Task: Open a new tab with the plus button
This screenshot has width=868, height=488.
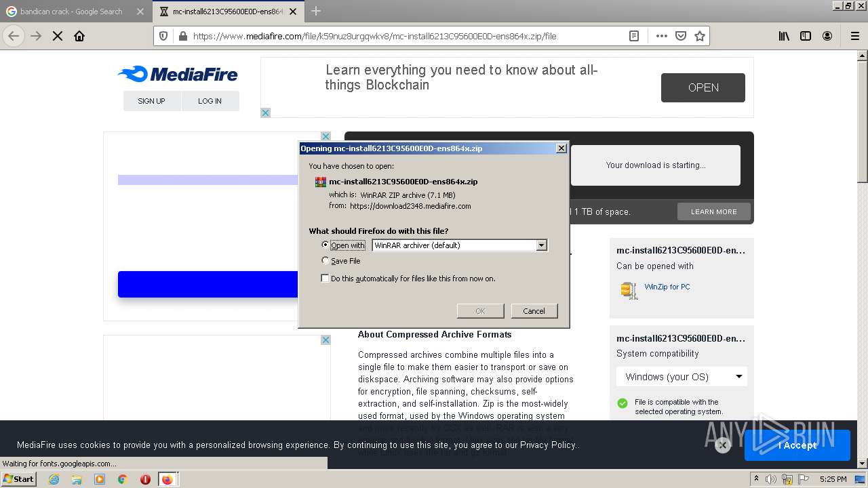Action: pyautogui.click(x=316, y=11)
